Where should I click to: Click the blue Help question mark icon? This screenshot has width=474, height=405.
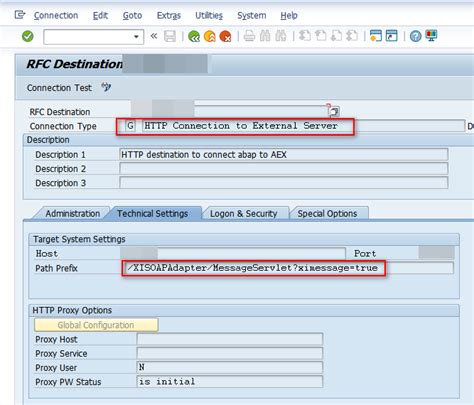(415, 36)
